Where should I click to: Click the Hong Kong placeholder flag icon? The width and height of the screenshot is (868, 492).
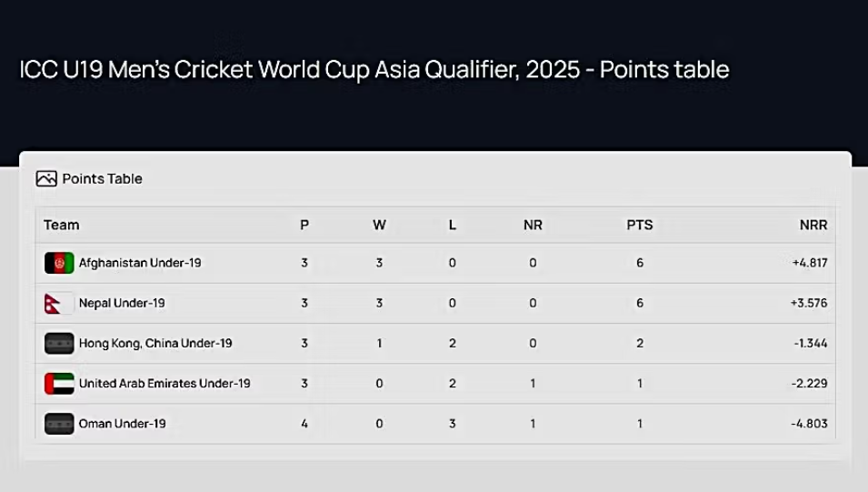point(59,343)
